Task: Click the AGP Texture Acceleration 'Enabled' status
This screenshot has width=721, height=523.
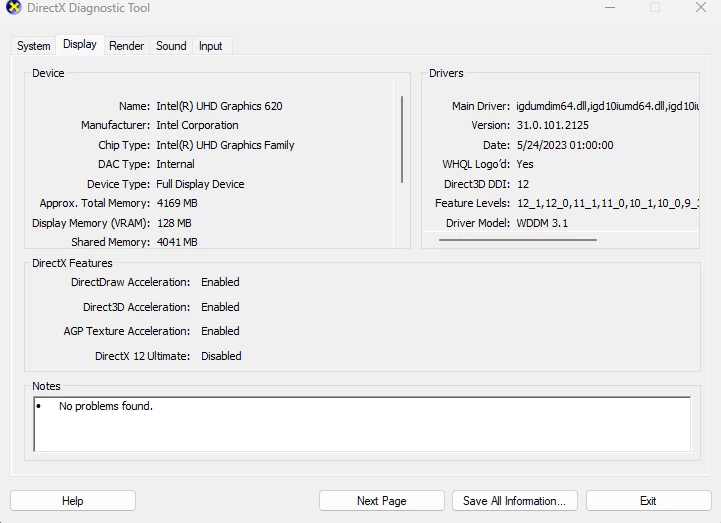Action: 220,331
